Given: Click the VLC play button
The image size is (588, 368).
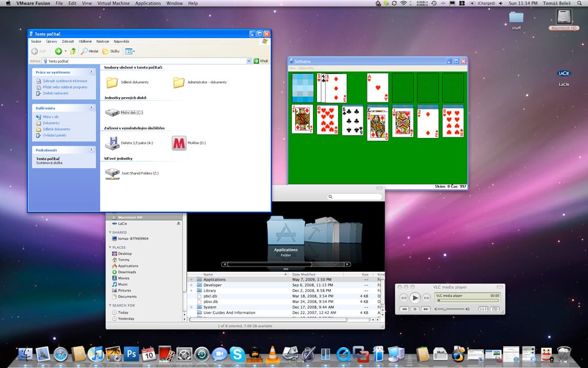Looking at the screenshot, I should click(x=415, y=298).
